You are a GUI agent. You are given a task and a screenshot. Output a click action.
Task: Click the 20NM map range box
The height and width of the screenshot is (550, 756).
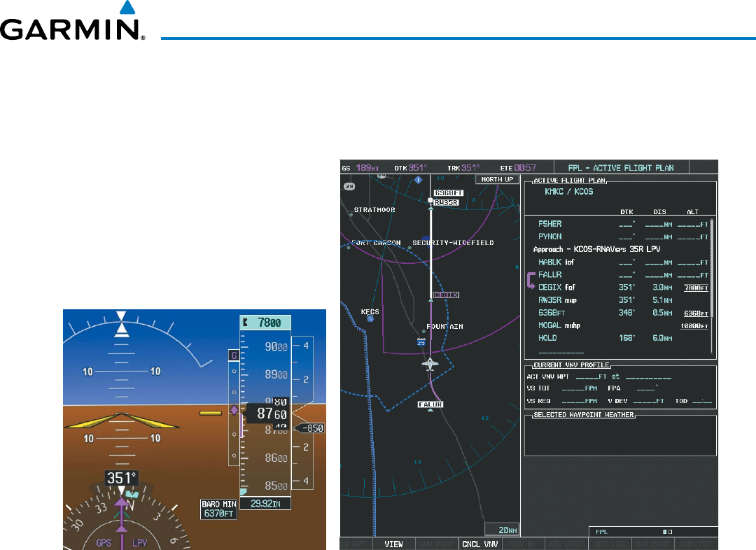502,530
